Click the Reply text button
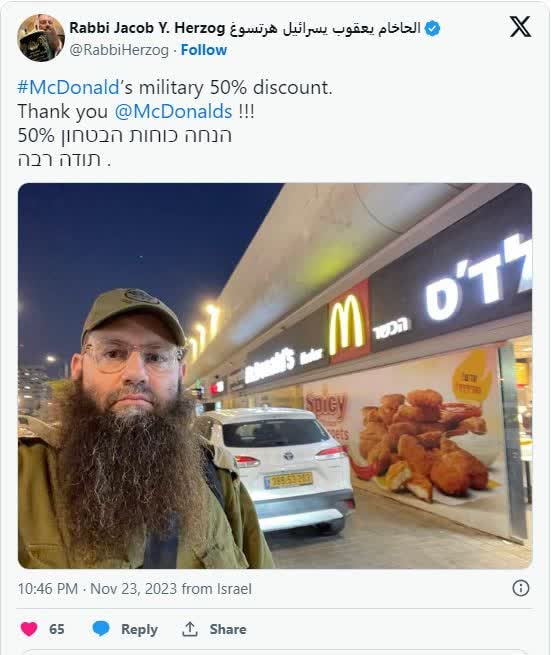 pyautogui.click(x=139, y=629)
